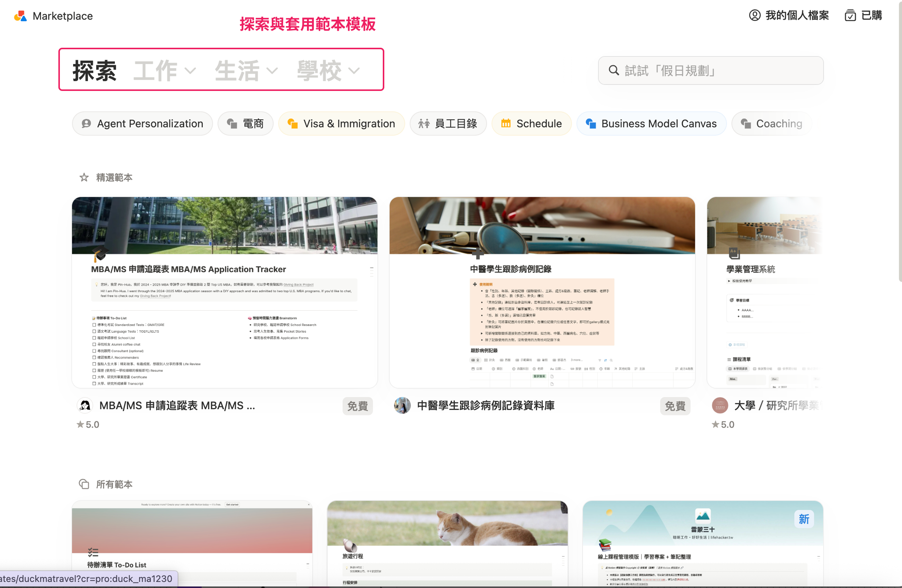The width and height of the screenshot is (902, 588).
Task: Open the MBA/MS Application Tracker thumbnail
Action: tap(225, 292)
